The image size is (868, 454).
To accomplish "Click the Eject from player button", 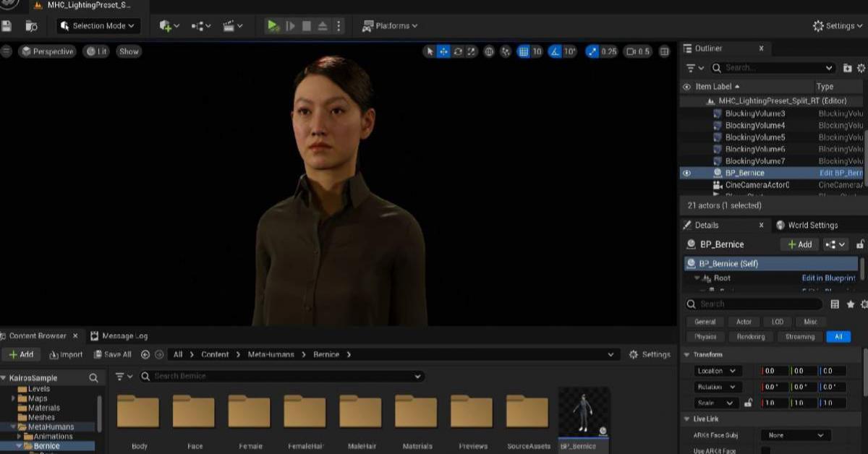I will [323, 25].
